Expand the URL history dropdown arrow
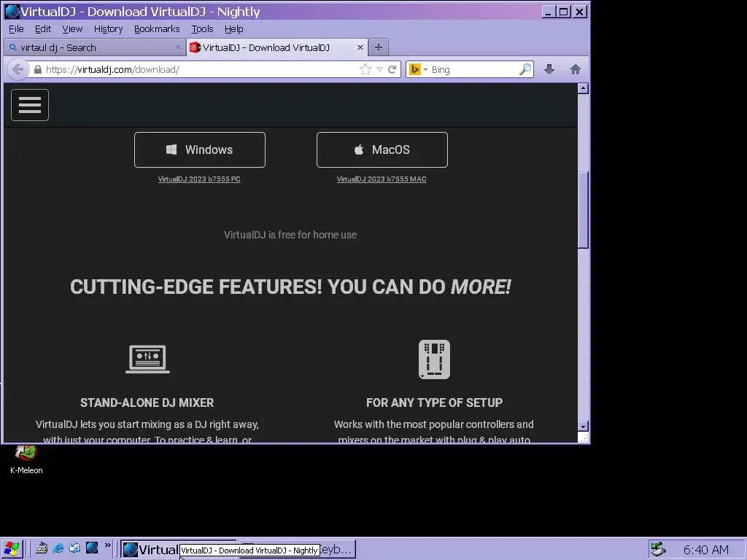 point(379,70)
